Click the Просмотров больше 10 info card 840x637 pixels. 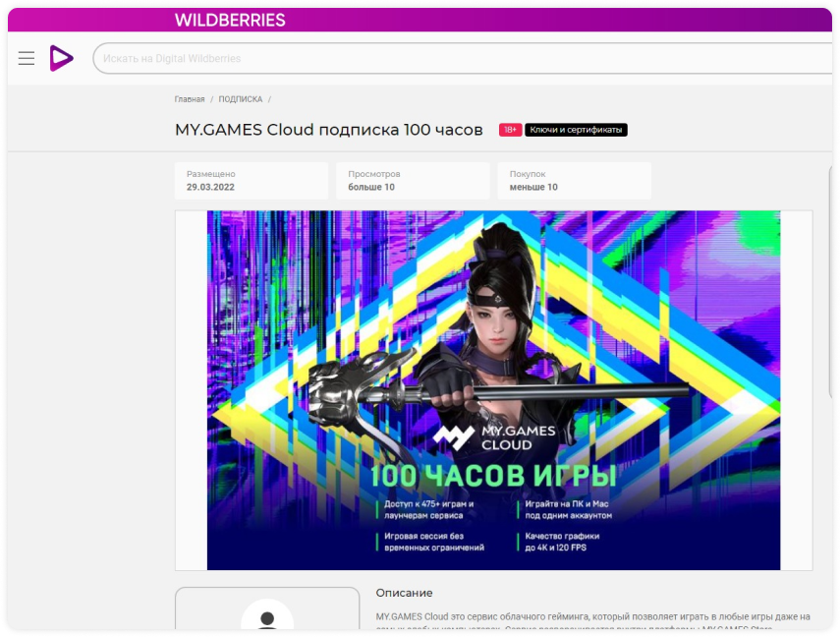click(x=413, y=181)
